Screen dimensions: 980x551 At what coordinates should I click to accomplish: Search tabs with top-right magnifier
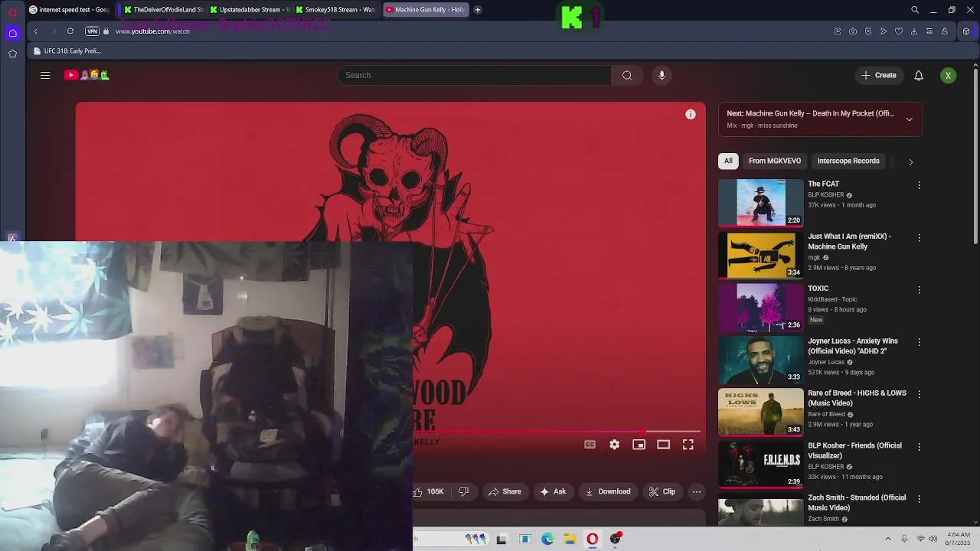coord(915,10)
